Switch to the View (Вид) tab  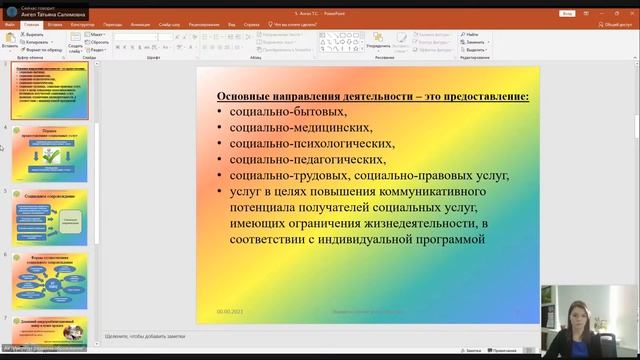click(x=231, y=24)
